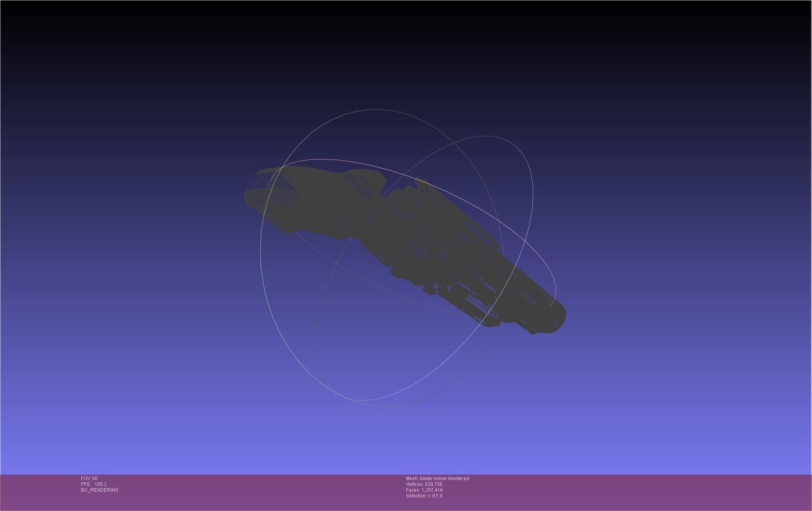The image size is (812, 511).
Task: Click the Mesh: blade runner blaster.ply label
Action: [438, 478]
